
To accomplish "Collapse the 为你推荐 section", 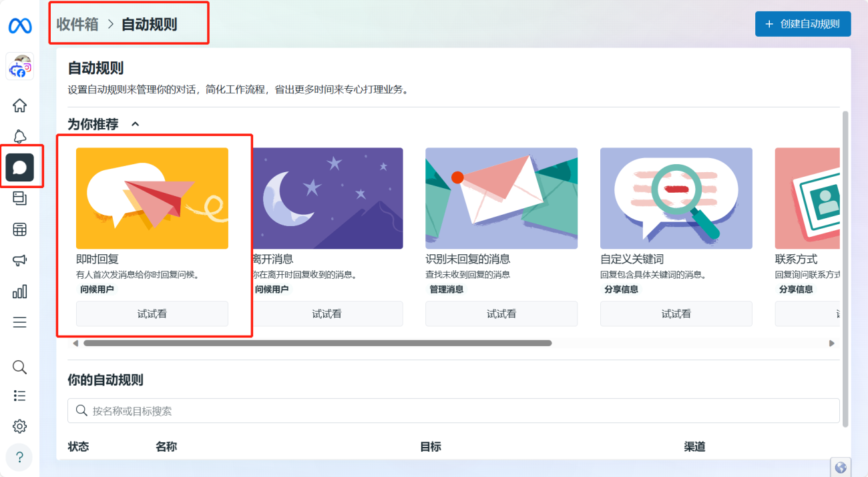I will tap(136, 123).
